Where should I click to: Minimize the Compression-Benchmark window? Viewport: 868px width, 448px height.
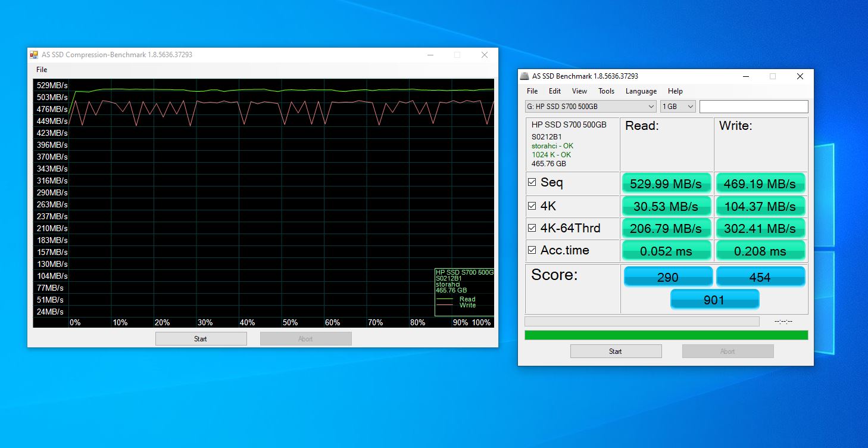[430, 55]
